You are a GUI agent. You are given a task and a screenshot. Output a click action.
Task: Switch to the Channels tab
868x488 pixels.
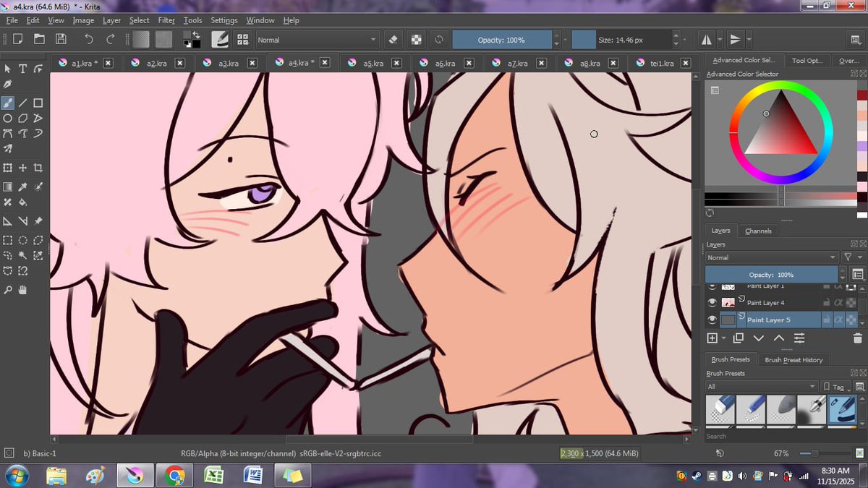coord(758,231)
